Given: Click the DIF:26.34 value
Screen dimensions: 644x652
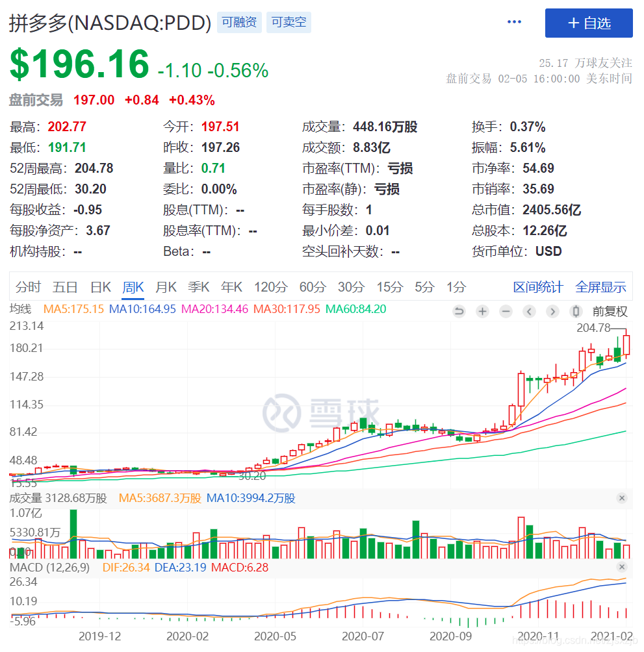Looking at the screenshot, I should 126,568.
